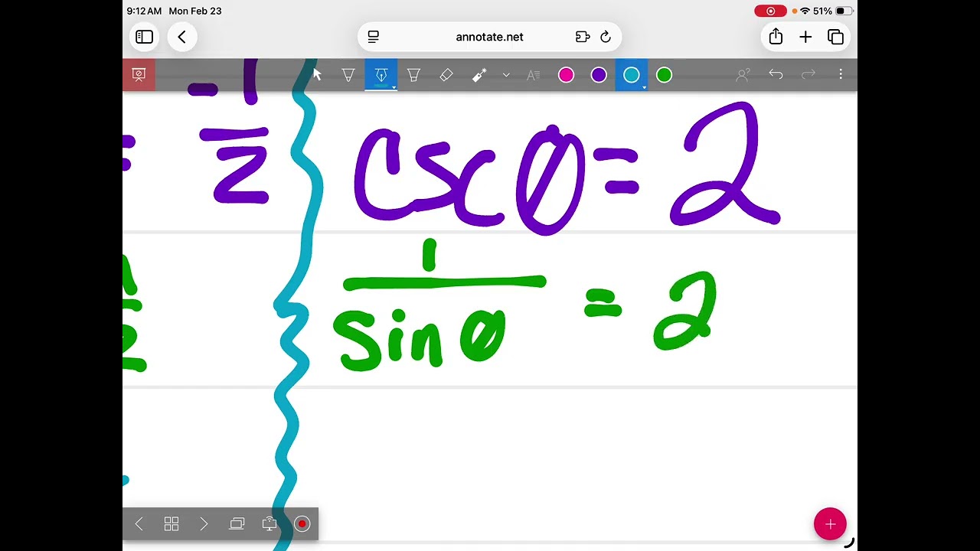
Task: Open the duplicate slides icon
Action: point(237,523)
